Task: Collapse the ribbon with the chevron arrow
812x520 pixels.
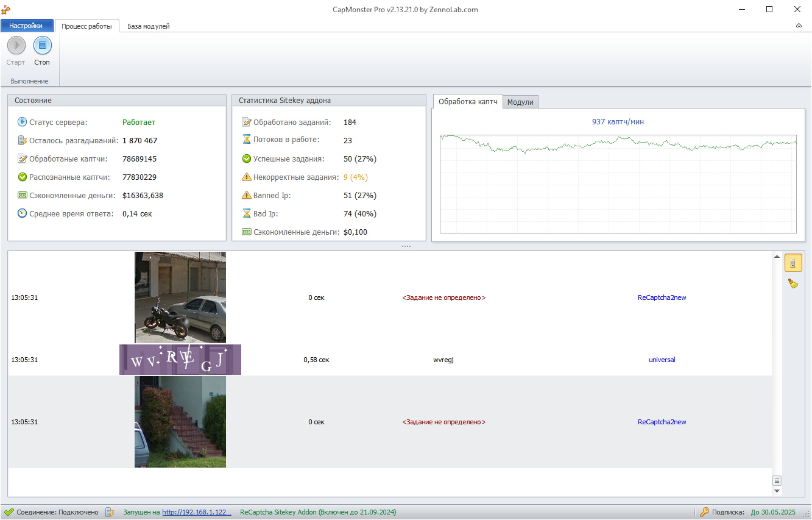Action: tap(799, 26)
